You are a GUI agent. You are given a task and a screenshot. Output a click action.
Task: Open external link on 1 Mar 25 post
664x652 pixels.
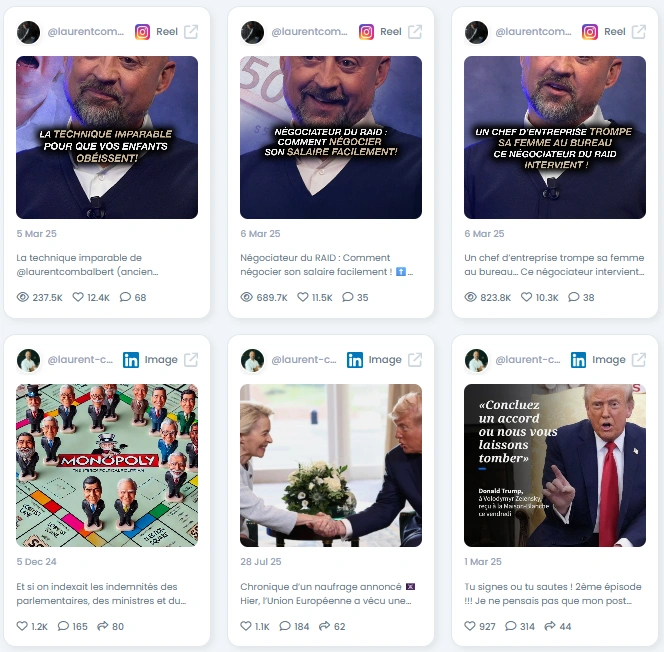639,360
